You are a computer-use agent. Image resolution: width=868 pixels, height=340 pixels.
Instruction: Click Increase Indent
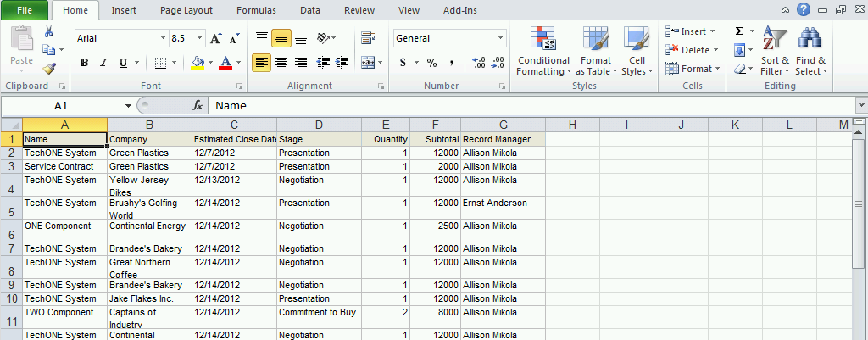pyautogui.click(x=342, y=63)
